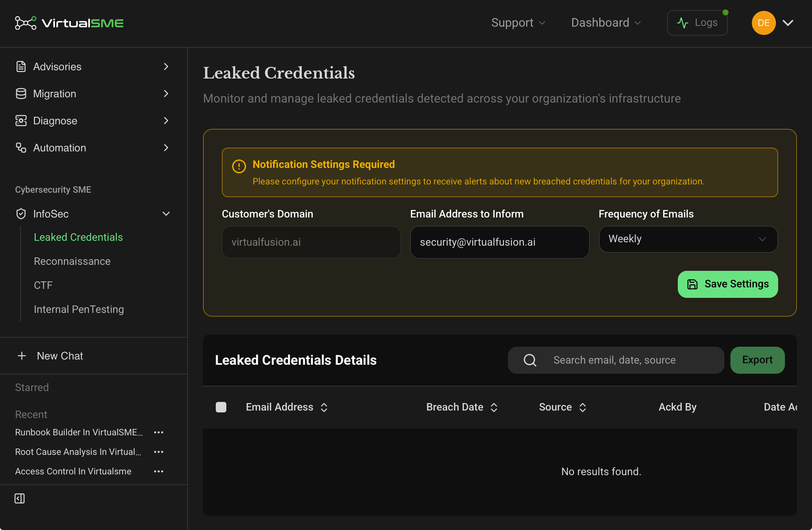Image resolution: width=812 pixels, height=530 pixels.
Task: Open options for Runbook Builder chat
Action: pyautogui.click(x=159, y=432)
